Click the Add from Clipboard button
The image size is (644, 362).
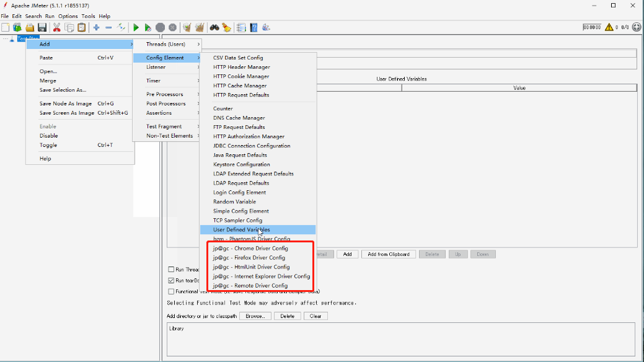[388, 254]
